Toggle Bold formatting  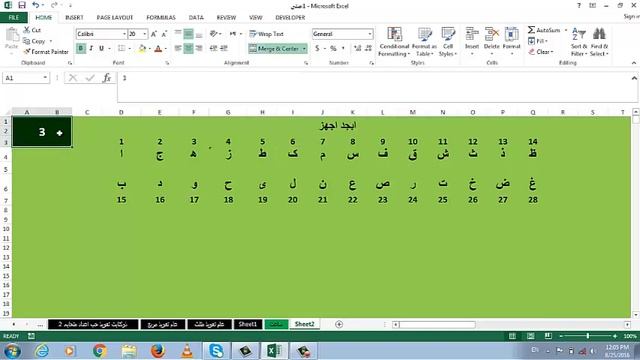(80, 48)
